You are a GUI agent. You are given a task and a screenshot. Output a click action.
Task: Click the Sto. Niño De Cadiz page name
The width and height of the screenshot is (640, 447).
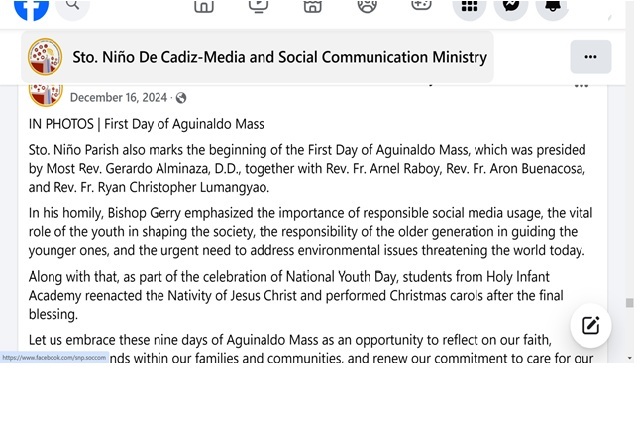click(x=279, y=57)
